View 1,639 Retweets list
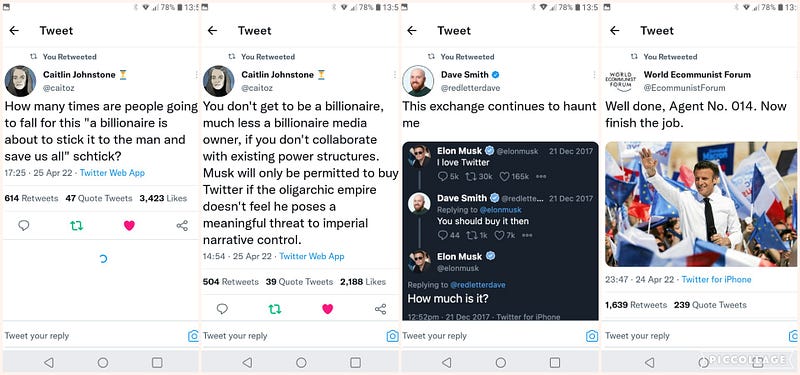The width and height of the screenshot is (800, 375). click(636, 305)
